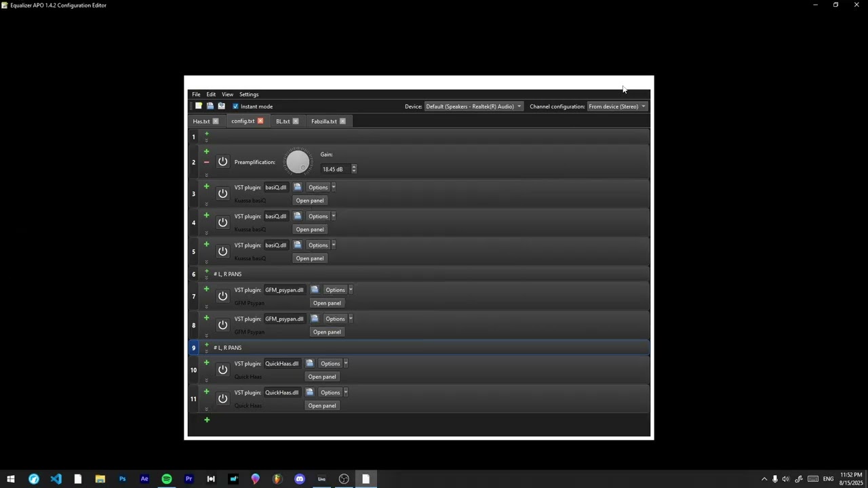Viewport: 868px width, 488px height.
Task: Click the bottom green plus below row 11
Action: [x=207, y=420]
